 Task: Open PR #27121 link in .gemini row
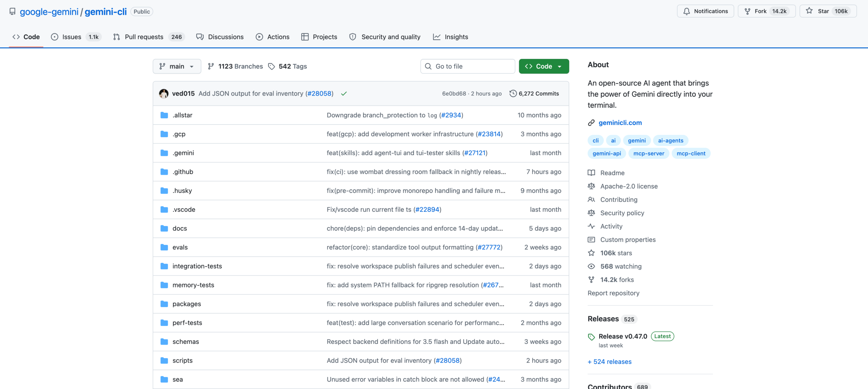475,153
